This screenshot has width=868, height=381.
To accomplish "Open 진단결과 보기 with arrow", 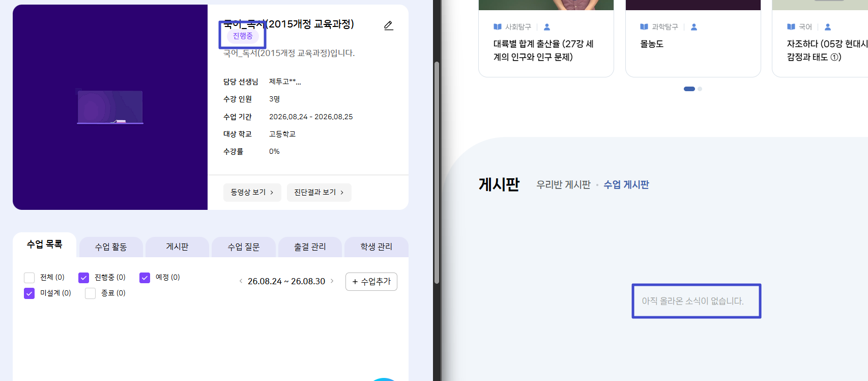I will click(319, 193).
